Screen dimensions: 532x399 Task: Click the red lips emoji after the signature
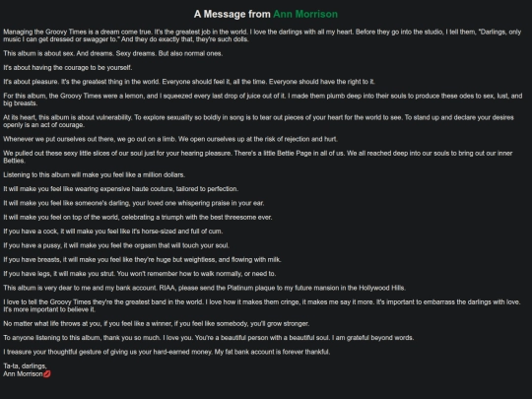click(47, 374)
